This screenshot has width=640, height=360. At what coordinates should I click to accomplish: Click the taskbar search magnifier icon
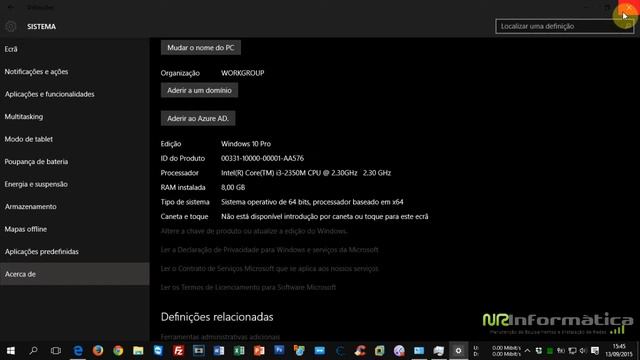tap(33, 351)
